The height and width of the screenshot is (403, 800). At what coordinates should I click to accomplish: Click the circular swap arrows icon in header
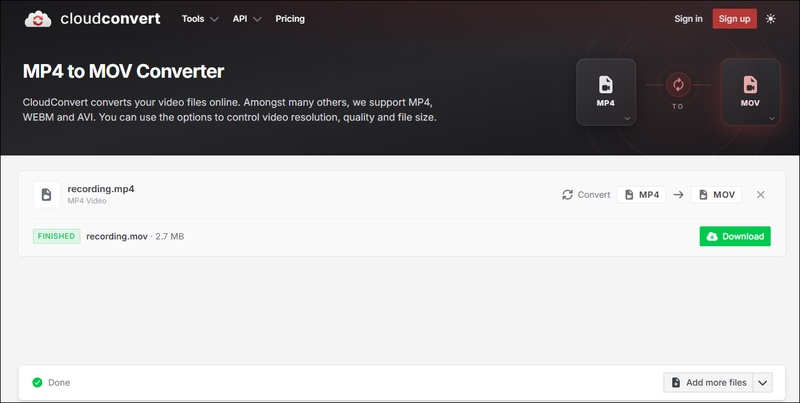click(678, 84)
